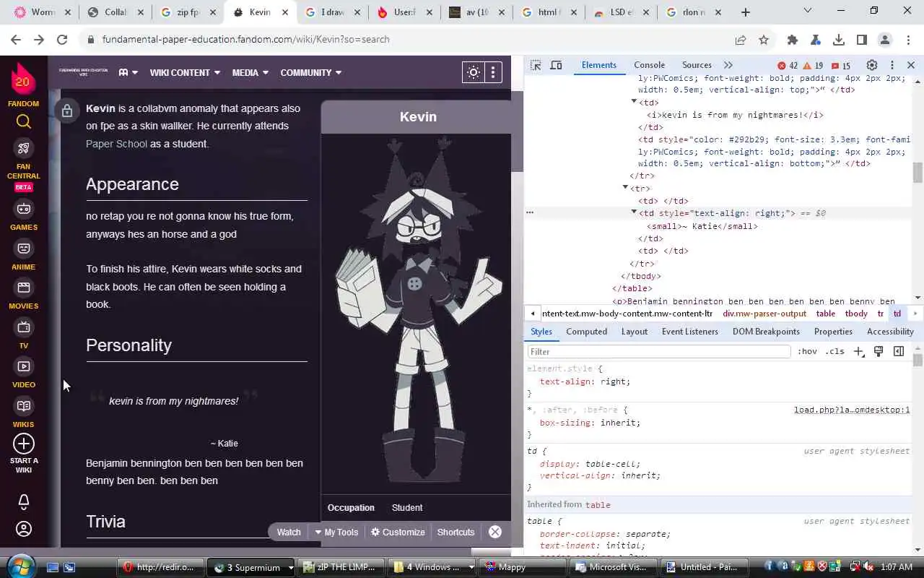Toggle light/dark wiki theme switch
This screenshot has height=578, width=924.
(474, 72)
